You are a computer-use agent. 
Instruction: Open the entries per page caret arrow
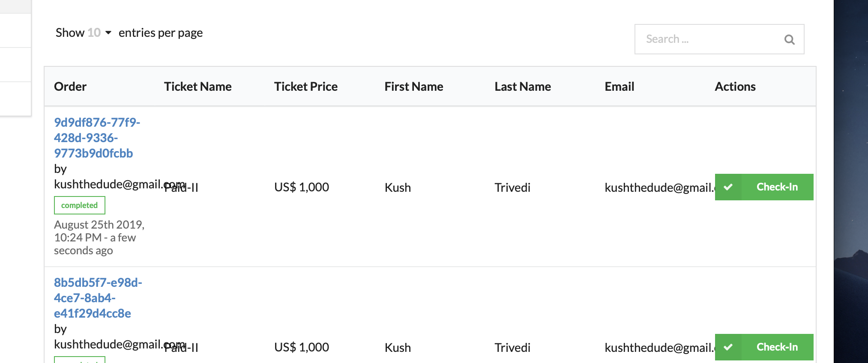click(x=108, y=33)
